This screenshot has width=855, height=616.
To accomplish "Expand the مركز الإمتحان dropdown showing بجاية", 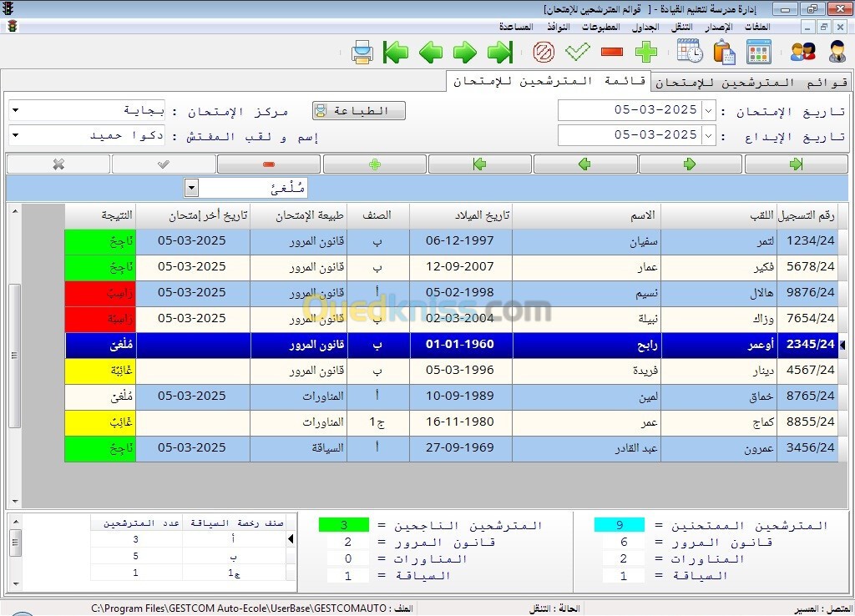I will (15, 111).
